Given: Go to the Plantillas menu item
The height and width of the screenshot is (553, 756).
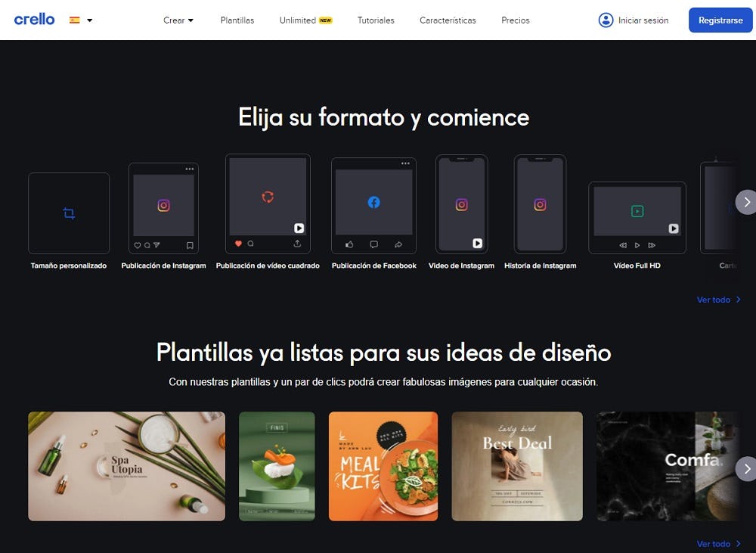Looking at the screenshot, I should 237,20.
